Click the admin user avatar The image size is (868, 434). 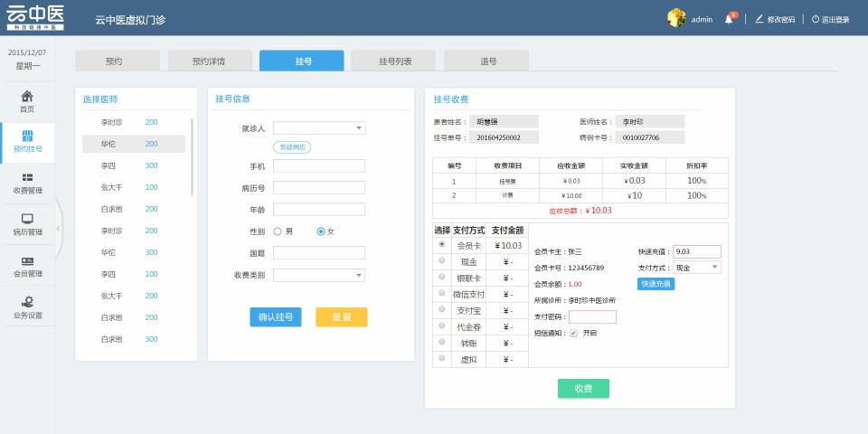click(675, 18)
